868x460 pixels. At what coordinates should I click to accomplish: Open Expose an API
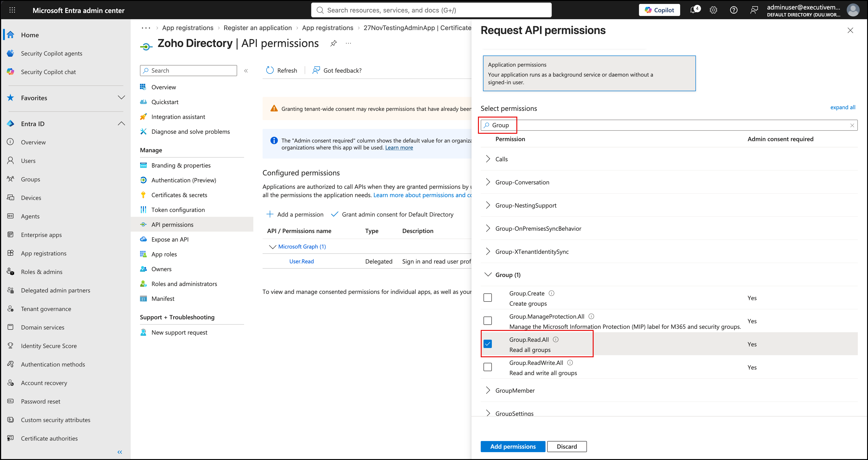pos(170,240)
